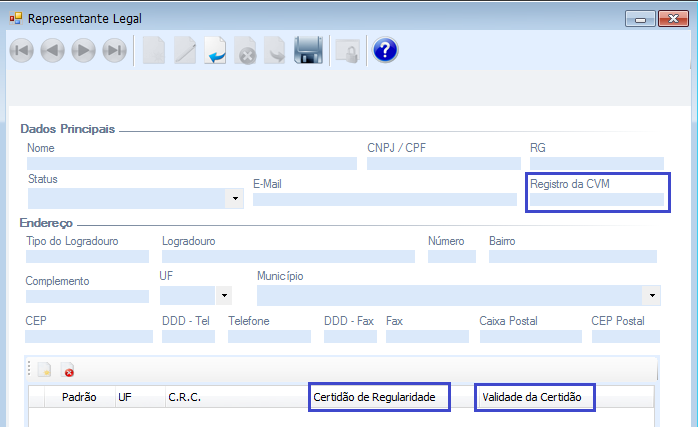Click into the Nome field
The height and width of the screenshot is (427, 698).
(192, 163)
